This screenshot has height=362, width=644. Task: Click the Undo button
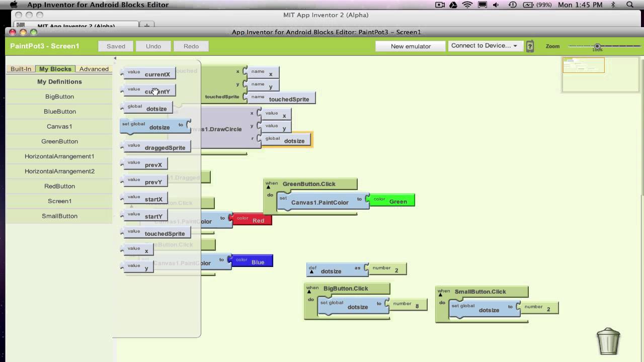click(x=153, y=46)
